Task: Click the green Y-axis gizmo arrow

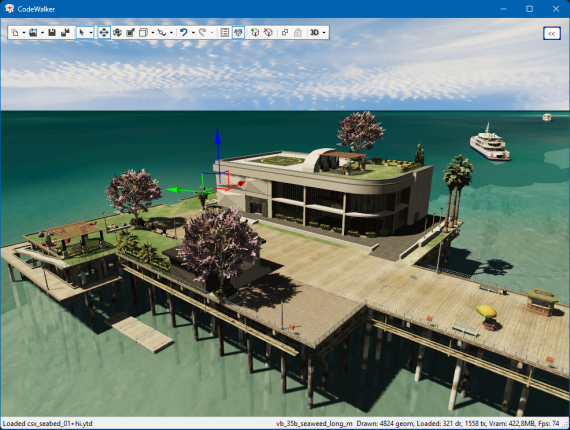Action: [172, 189]
